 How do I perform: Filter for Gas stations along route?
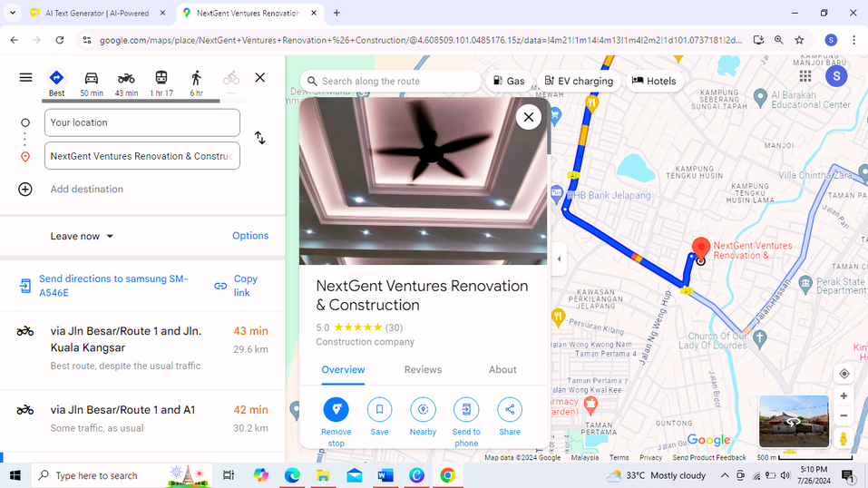[509, 81]
